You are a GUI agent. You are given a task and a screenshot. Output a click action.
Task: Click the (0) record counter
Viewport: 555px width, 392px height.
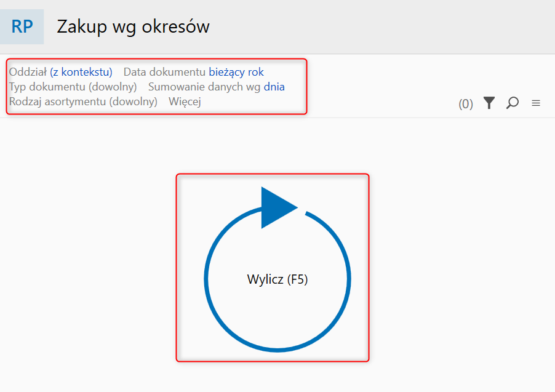pos(465,104)
